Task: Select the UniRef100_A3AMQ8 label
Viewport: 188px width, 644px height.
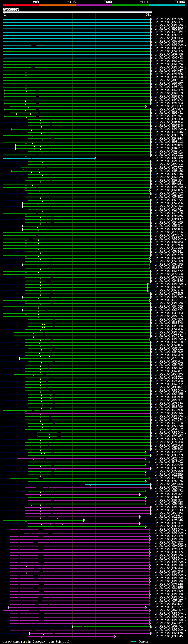Action: tap(169, 55)
